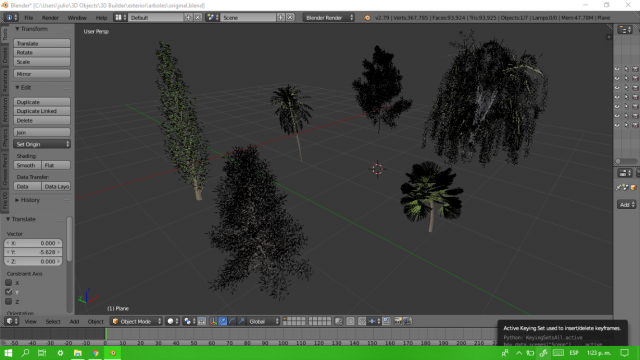640x360 pixels.
Task: Open the Info editor type selector icon
Action: (11, 18)
